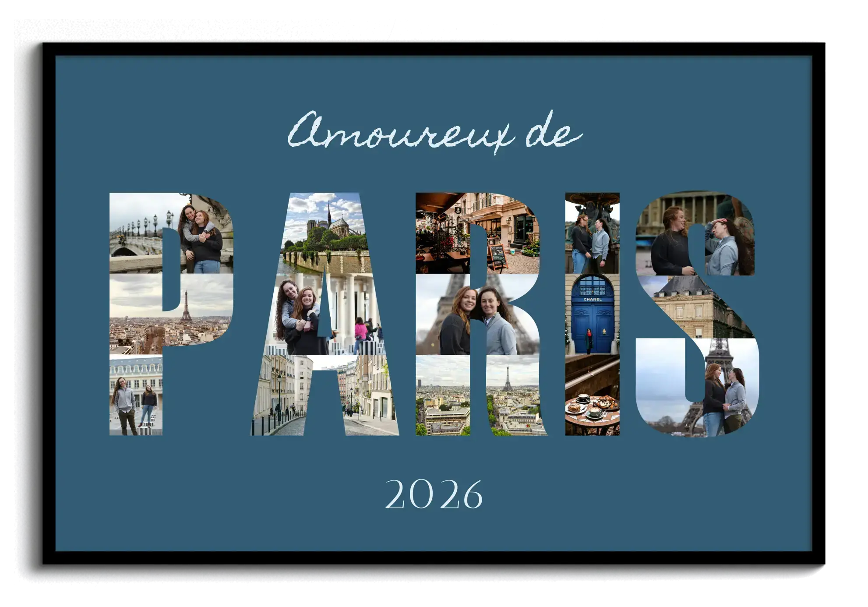Pick the café table with coffee and croissants photo
This screenshot has width=868, height=607.
(x=592, y=395)
